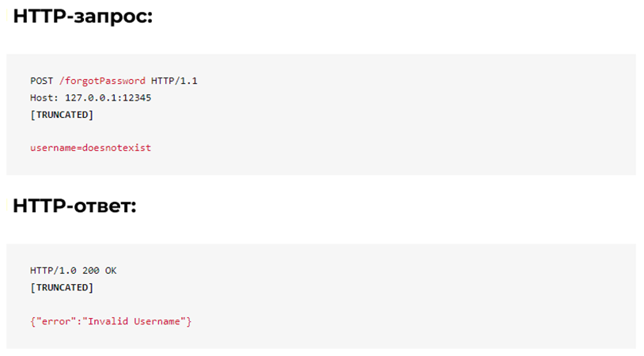Click the OK text in response status
The image size is (644, 356).
point(111,271)
